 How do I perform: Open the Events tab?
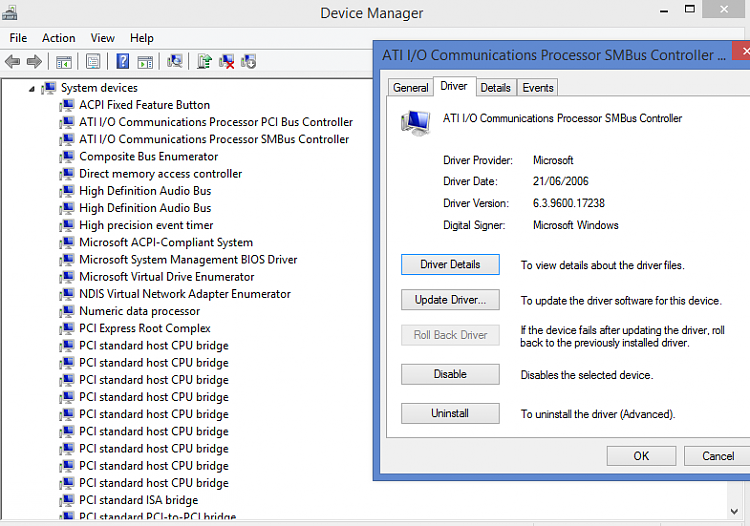538,88
